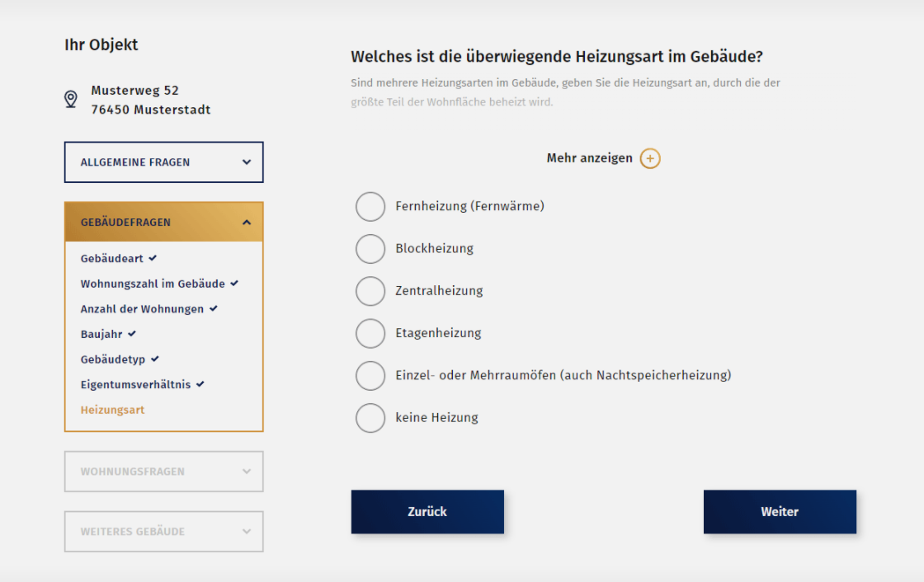Viewport: 924px width, 582px height.
Task: Click the checkmark beside Wohnungszahl im Gebäude
Action: tap(234, 284)
